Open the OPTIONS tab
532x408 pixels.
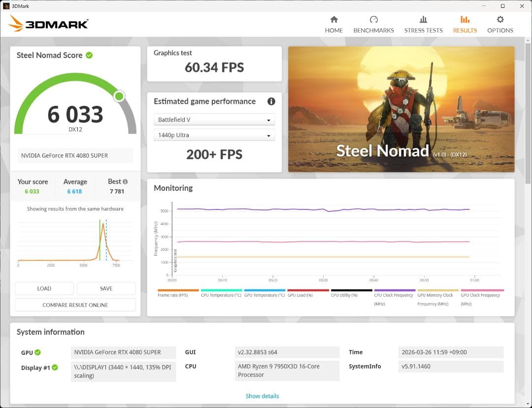point(500,25)
